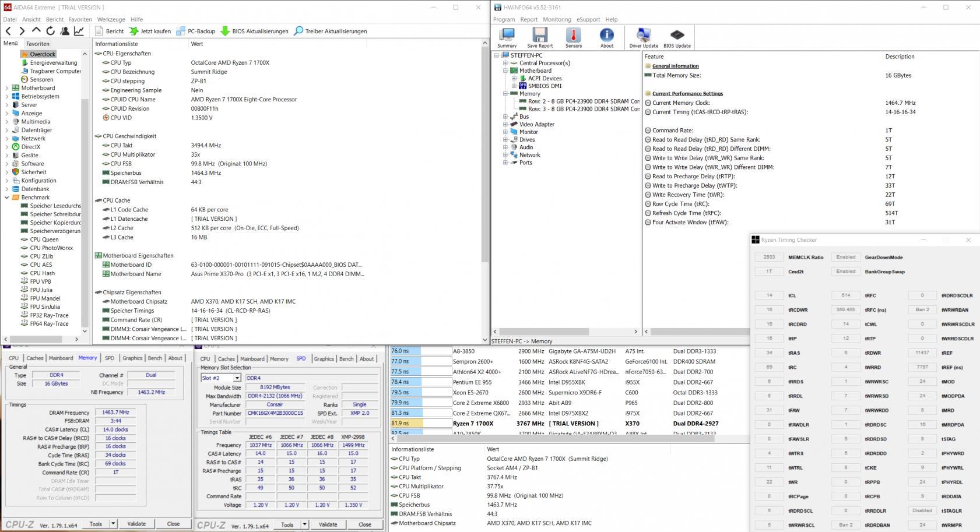Viewport: 980px width, 532px height.
Task: Refresh the AIDA64 view
Action: click(x=50, y=31)
